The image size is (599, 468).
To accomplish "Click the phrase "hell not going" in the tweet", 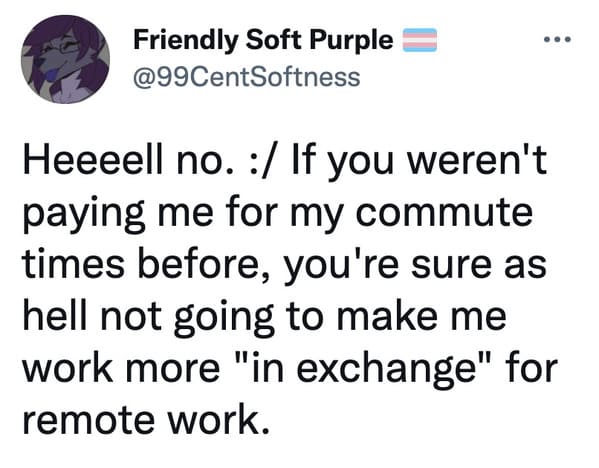I will 148,319.
